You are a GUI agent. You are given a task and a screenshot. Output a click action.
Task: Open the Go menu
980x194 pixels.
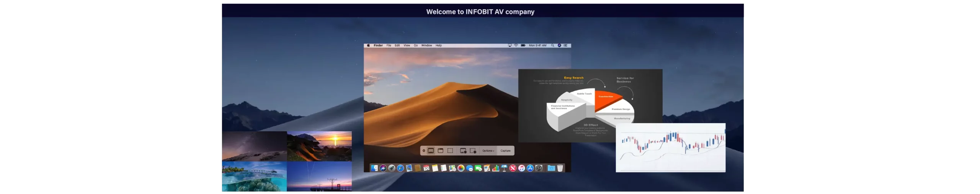click(x=415, y=46)
